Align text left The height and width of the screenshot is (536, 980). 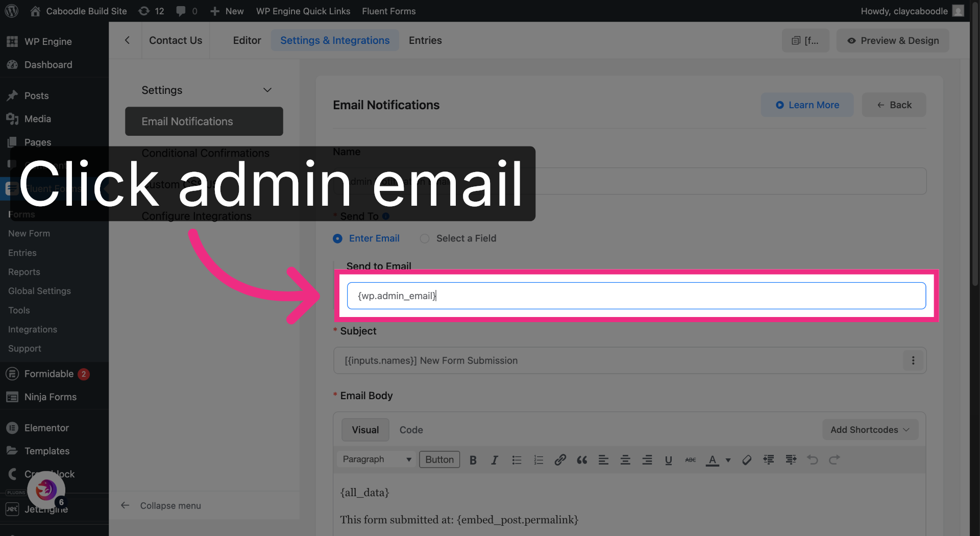click(603, 460)
